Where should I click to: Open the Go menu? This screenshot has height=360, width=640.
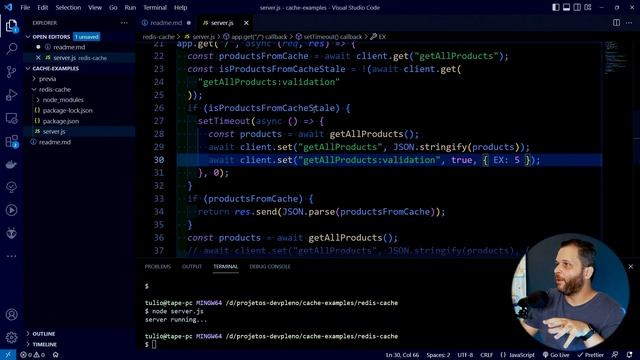coord(113,7)
